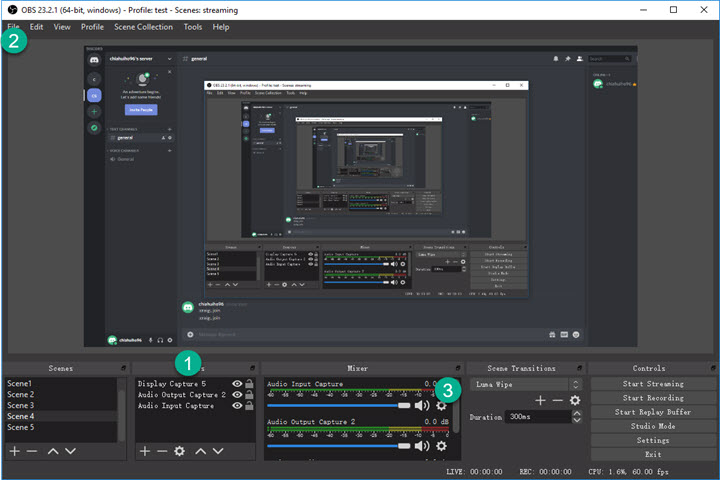Lock the Display Capture 5 source
The width and height of the screenshot is (720, 480).
(x=249, y=383)
